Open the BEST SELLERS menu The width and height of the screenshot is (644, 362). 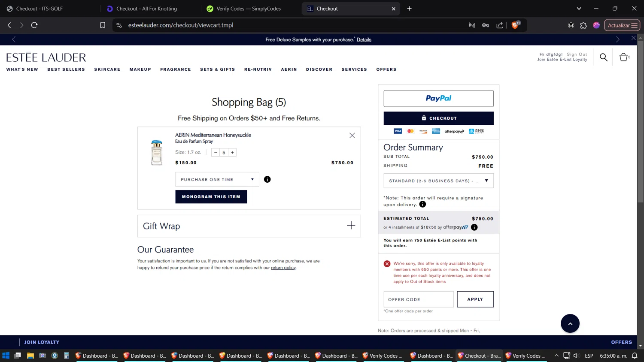66,69
